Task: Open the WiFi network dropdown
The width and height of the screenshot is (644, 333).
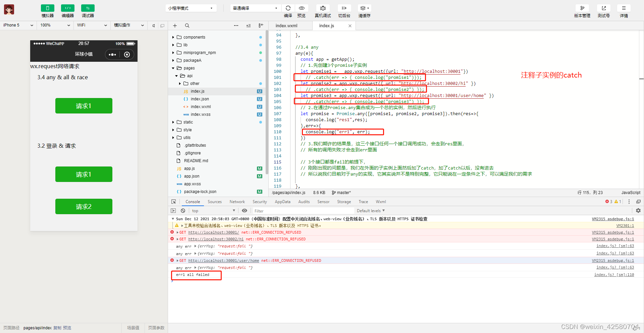Action: (92, 25)
